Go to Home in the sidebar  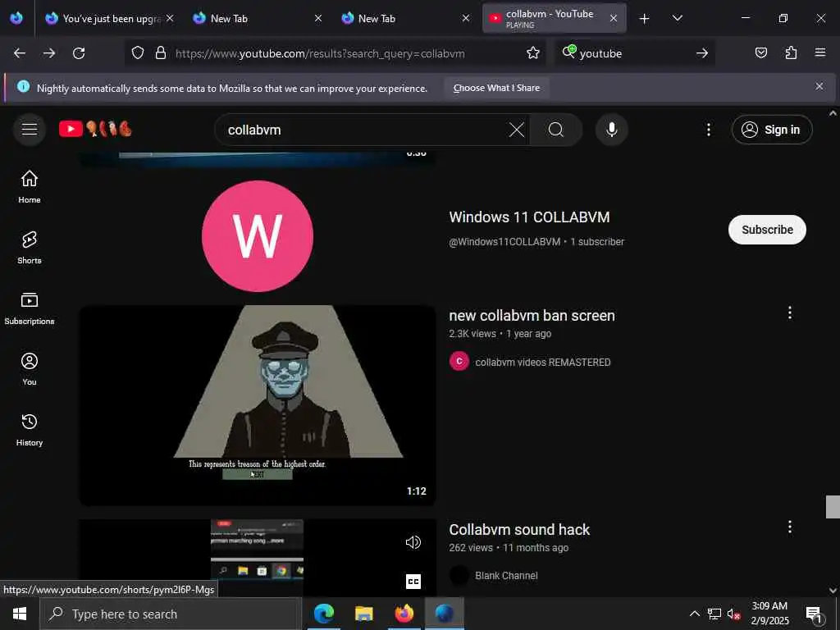(x=30, y=186)
